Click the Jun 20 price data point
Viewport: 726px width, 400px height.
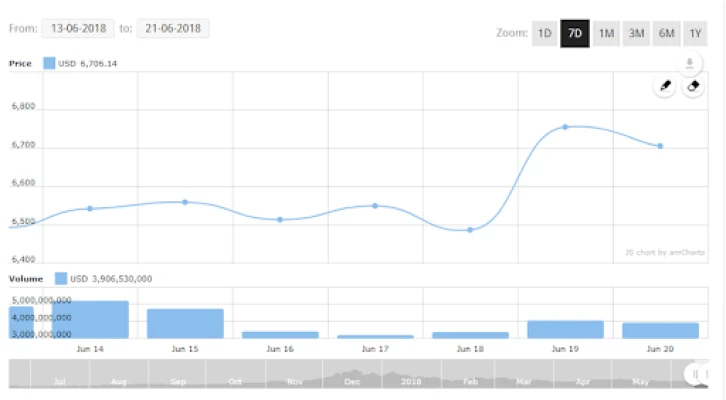[x=660, y=146]
